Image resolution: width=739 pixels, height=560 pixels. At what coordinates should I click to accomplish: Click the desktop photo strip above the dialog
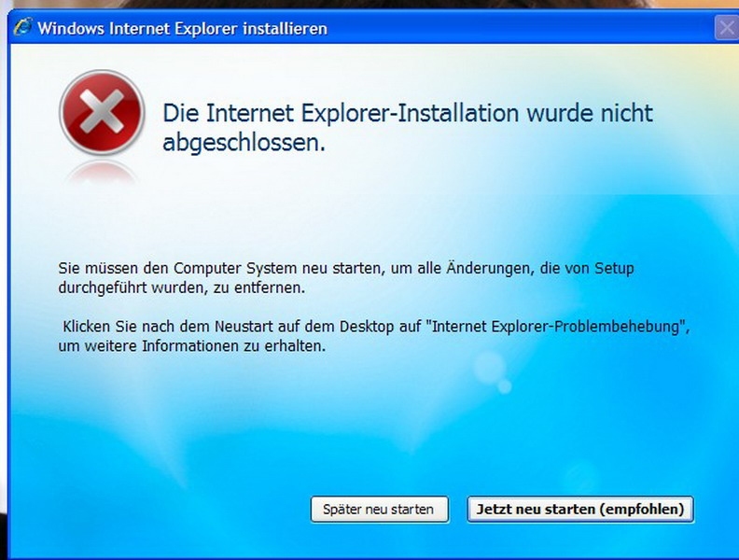pyautogui.click(x=369, y=5)
